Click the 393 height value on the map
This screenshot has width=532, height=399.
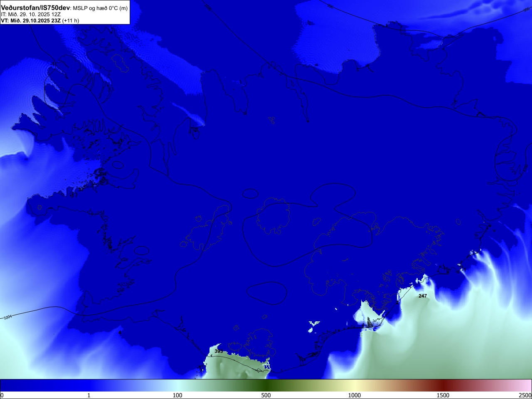tap(219, 351)
